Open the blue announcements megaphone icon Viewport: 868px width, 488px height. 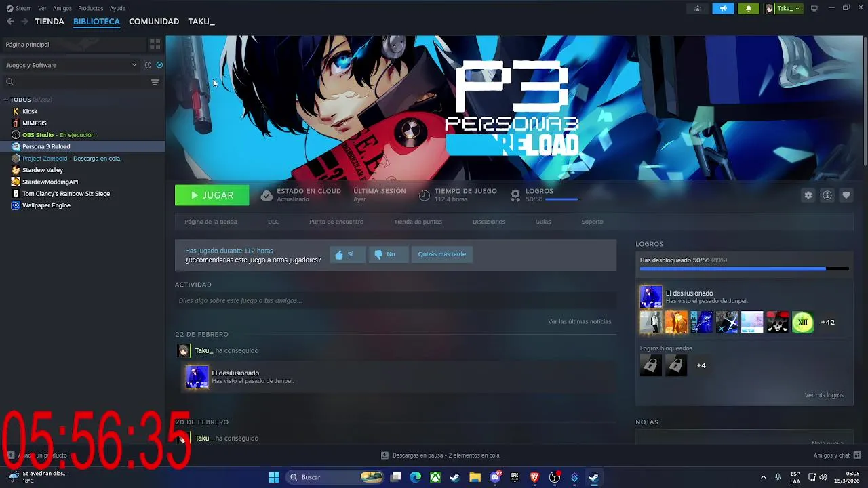click(723, 8)
